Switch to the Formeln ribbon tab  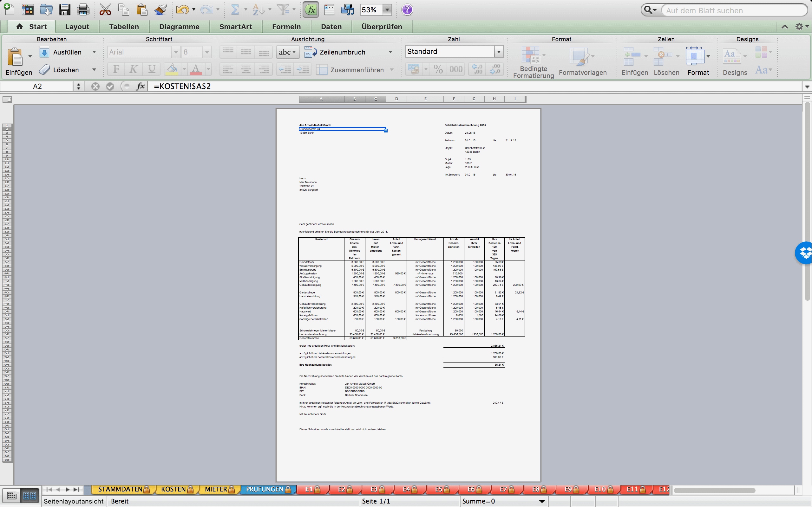point(286,27)
